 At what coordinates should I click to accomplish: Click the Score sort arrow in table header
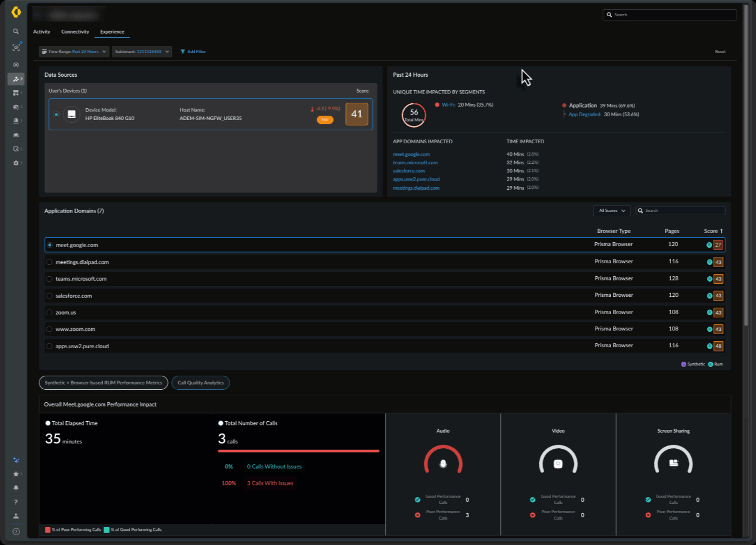click(721, 231)
